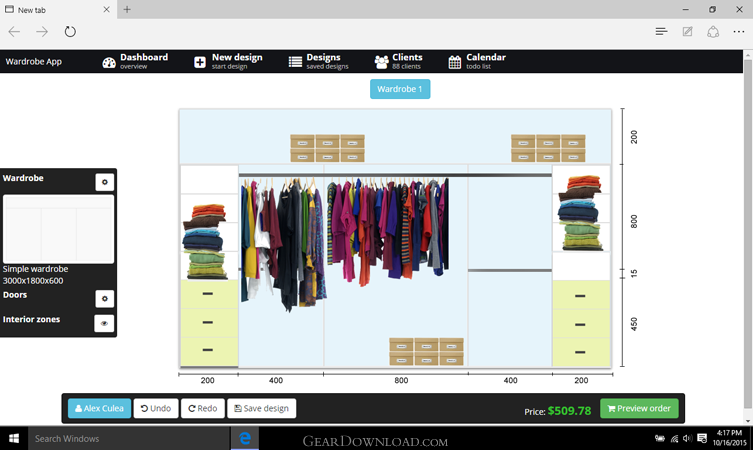The width and height of the screenshot is (753, 450).
Task: Open the Dashboard overview menu item
Action: pyautogui.click(x=135, y=61)
